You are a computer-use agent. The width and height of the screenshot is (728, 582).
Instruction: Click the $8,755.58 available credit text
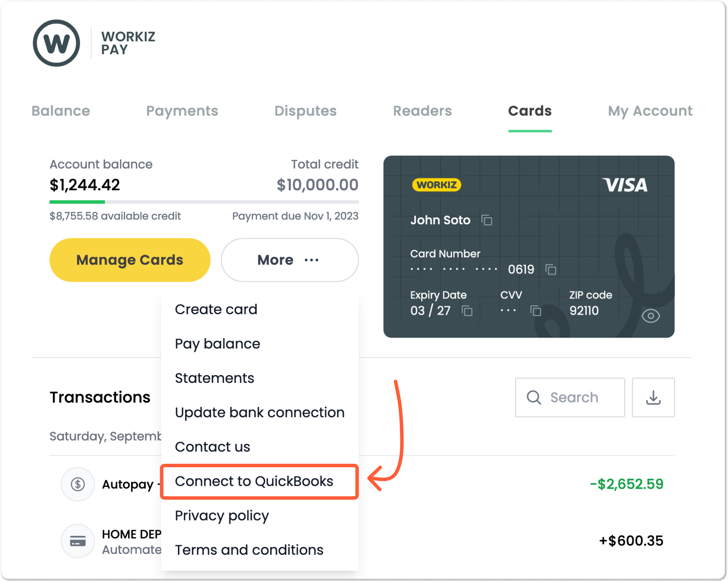tap(115, 216)
